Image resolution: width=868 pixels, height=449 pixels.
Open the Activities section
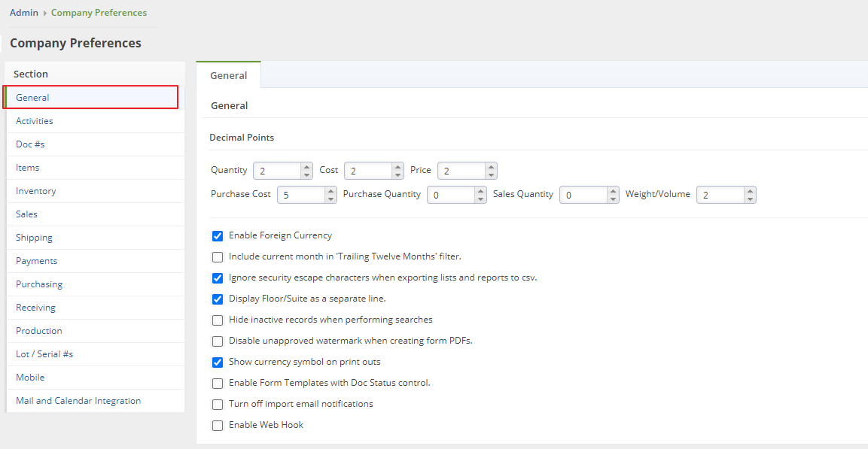pos(95,121)
